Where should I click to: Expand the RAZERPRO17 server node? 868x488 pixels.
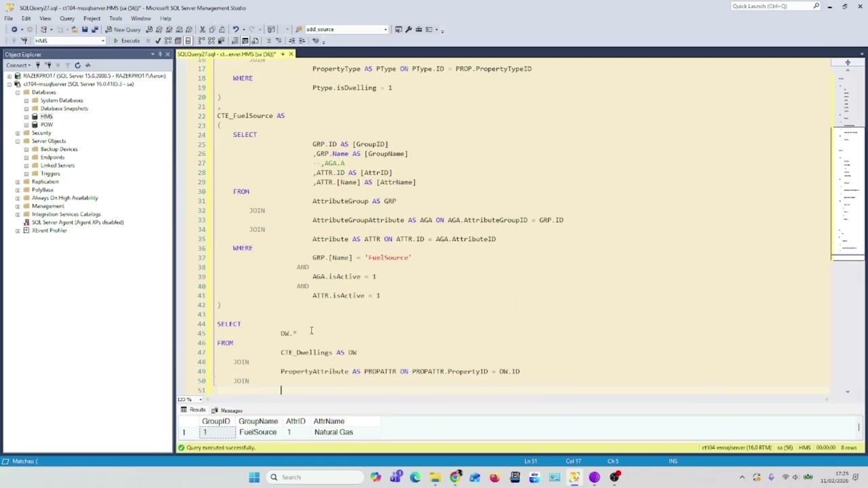[x=9, y=76]
